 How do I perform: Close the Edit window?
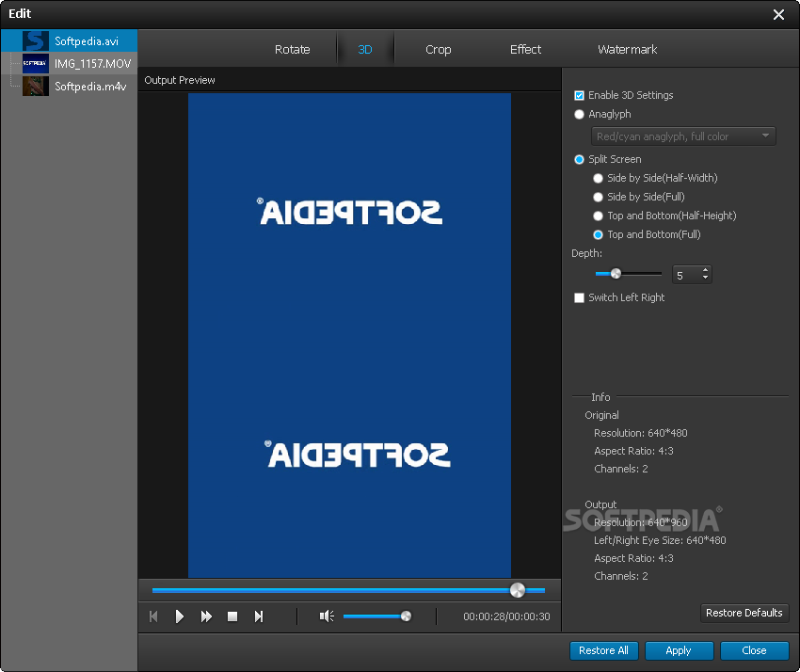[778, 14]
